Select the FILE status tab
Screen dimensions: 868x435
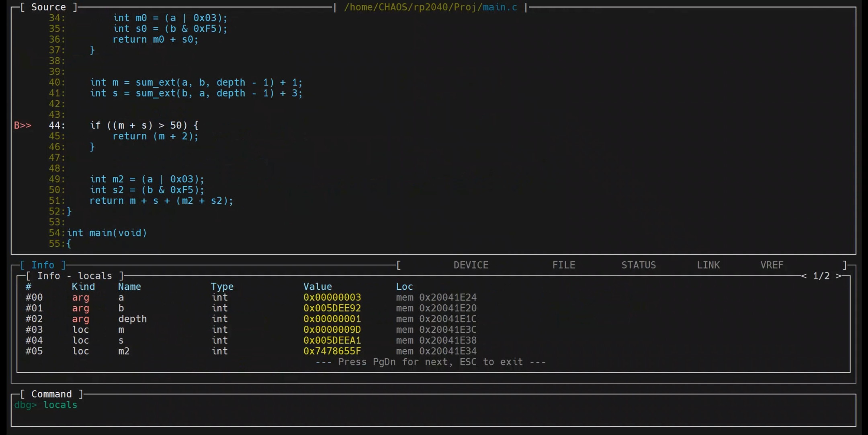click(563, 265)
